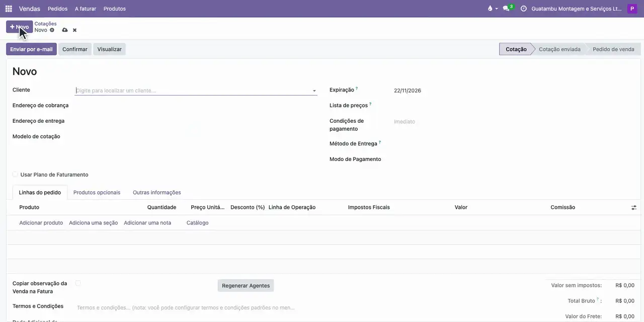644x322 pixels.
Task: Open the A faturar menu
Action: click(x=86, y=9)
